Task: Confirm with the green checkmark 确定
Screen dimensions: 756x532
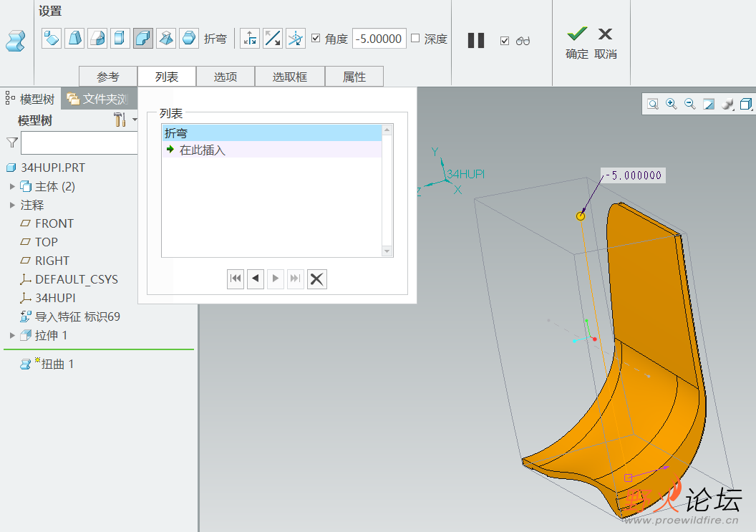Action: (576, 43)
